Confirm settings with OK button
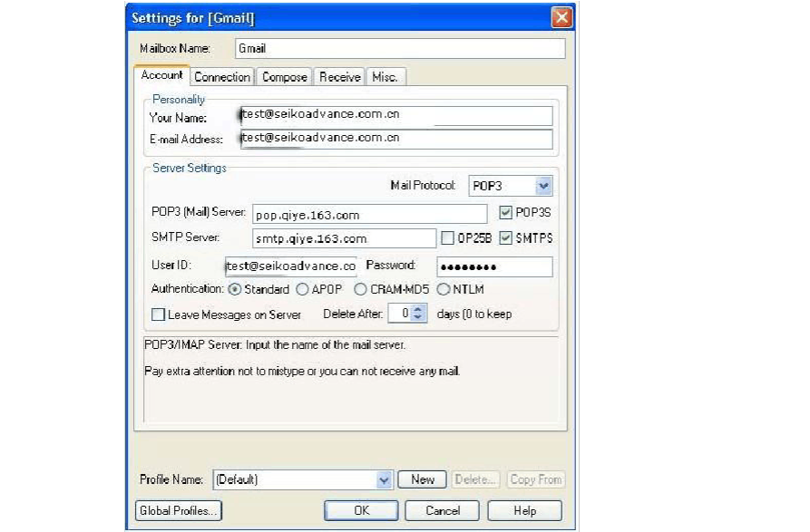The width and height of the screenshot is (810, 532). (x=361, y=510)
